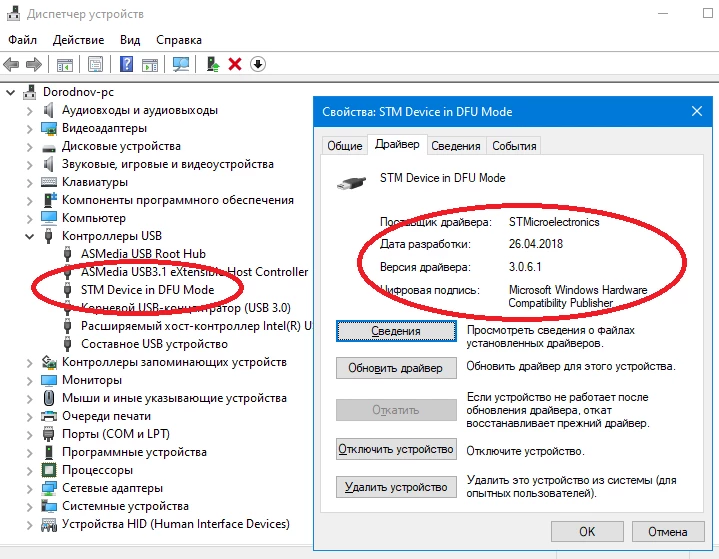Switch to the Сведения tab
719x559 pixels.
pos(456,146)
